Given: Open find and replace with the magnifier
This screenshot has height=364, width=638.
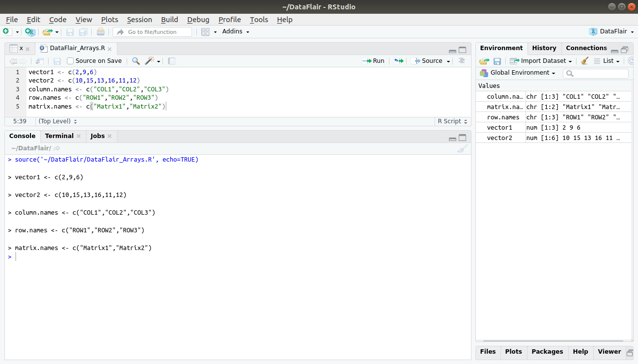Looking at the screenshot, I should coord(136,61).
